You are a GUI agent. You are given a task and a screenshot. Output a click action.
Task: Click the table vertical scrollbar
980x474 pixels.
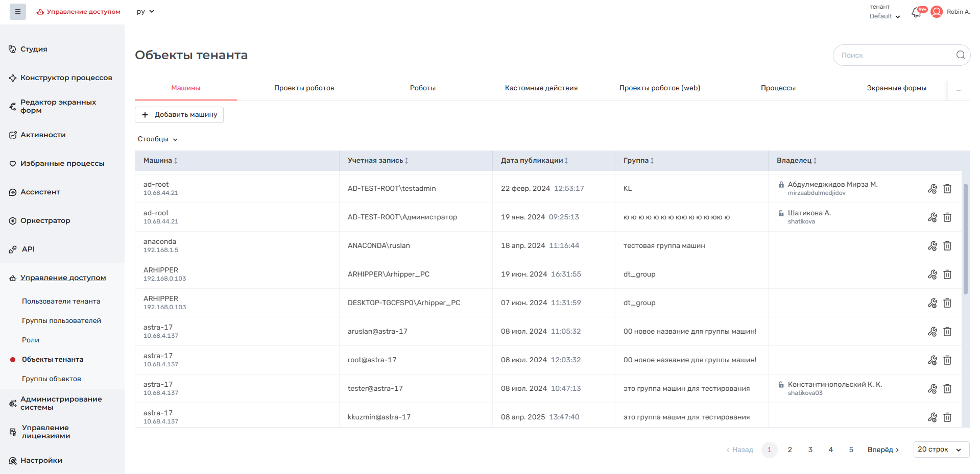click(x=965, y=240)
